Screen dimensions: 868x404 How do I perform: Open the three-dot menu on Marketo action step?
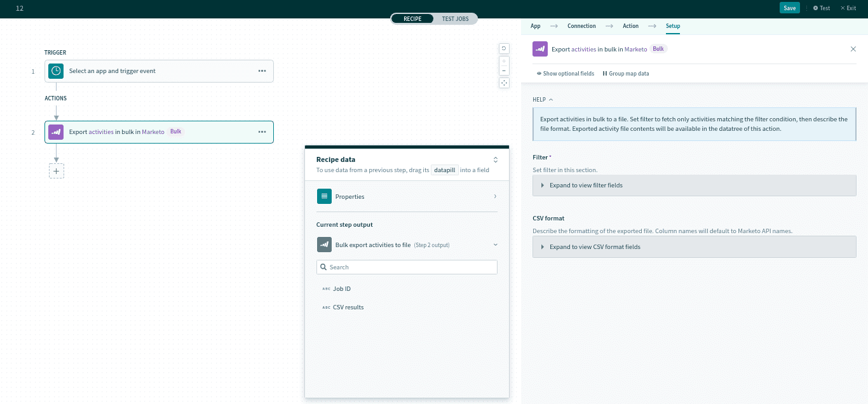point(262,132)
